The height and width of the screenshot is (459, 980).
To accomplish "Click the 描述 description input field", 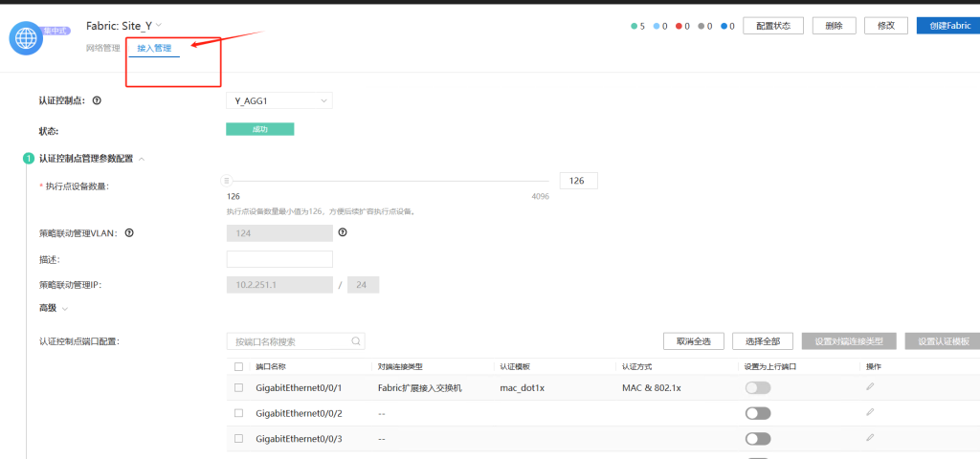I will 279,259.
